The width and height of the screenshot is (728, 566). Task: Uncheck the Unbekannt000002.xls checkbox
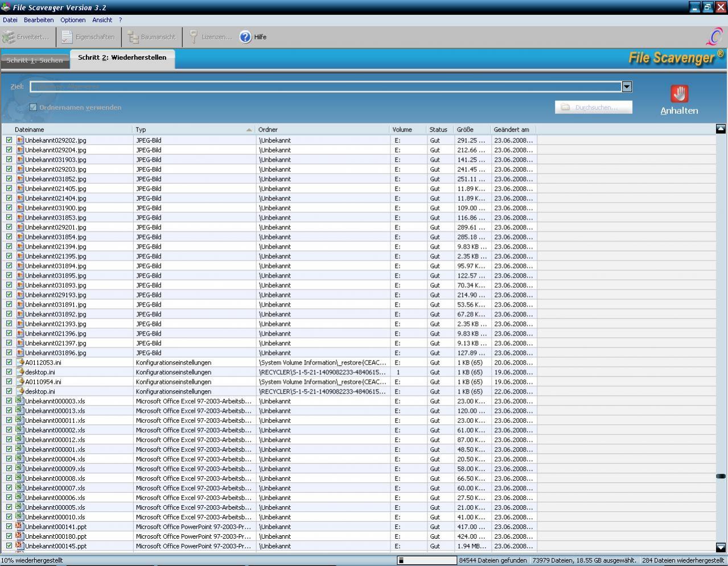9,430
